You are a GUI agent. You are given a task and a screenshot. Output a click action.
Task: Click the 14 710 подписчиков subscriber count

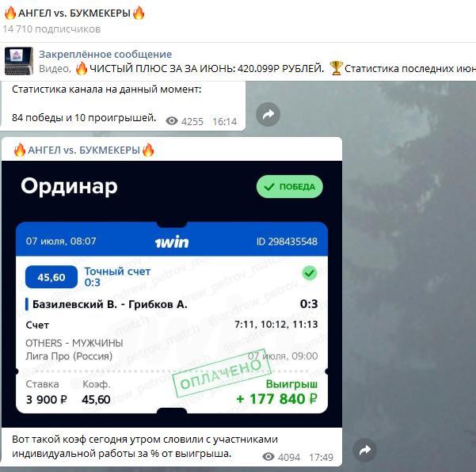tap(51, 29)
